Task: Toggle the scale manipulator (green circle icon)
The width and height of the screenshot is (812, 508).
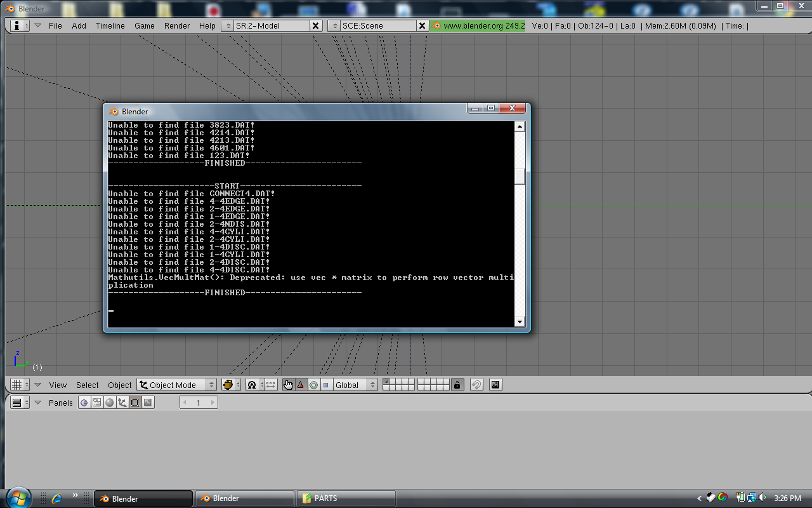Action: [x=313, y=384]
